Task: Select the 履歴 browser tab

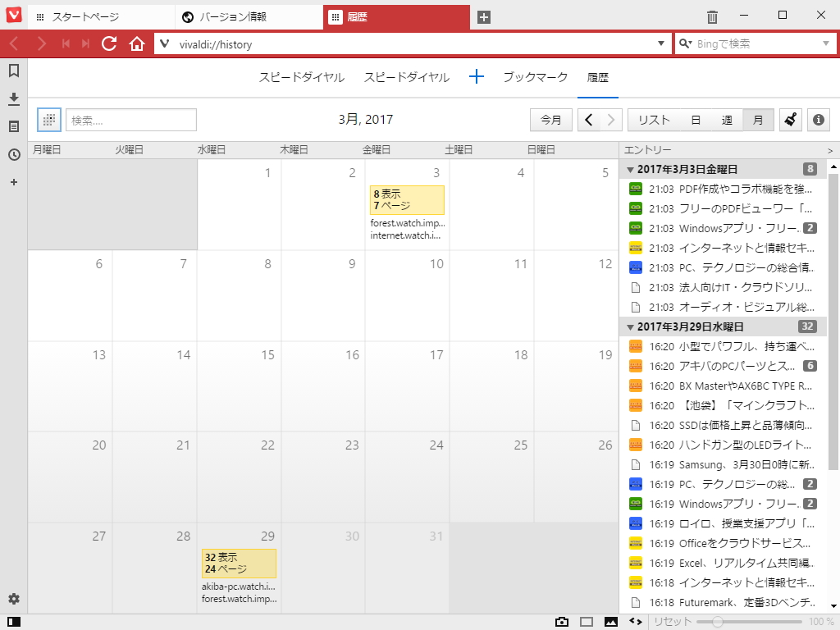Action: pyautogui.click(x=396, y=17)
